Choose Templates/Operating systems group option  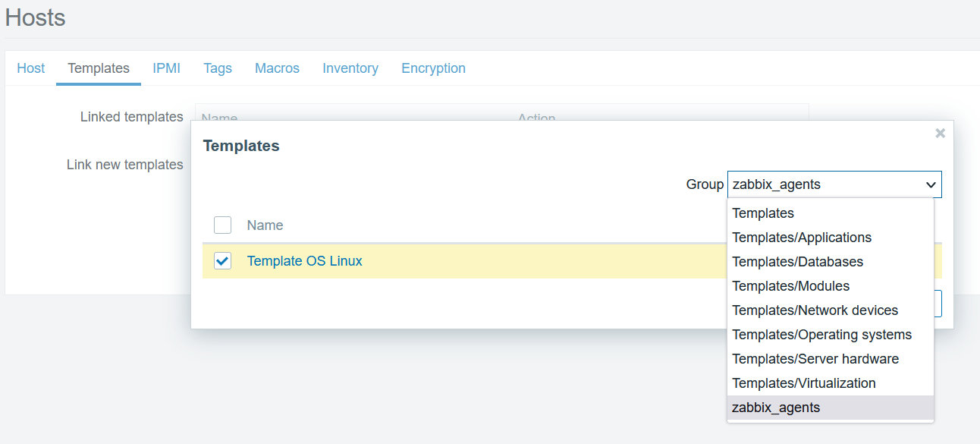tap(822, 334)
